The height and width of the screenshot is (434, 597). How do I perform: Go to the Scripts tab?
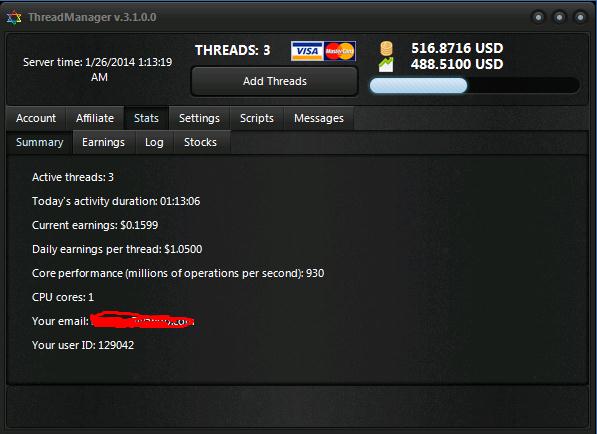tap(257, 118)
